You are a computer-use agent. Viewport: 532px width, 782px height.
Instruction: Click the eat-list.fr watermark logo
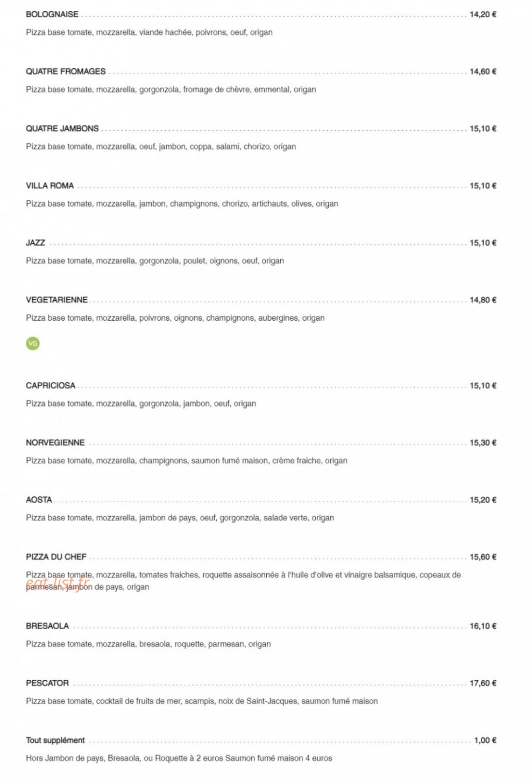click(58, 582)
